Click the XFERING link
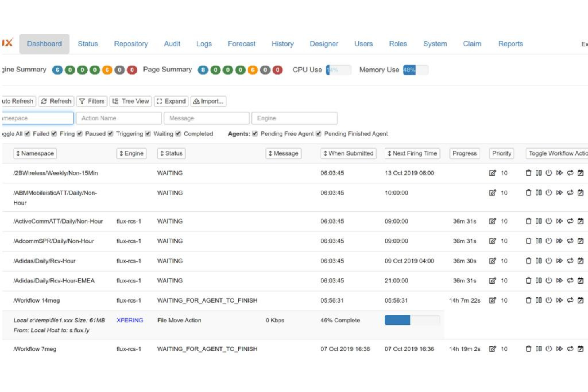This screenshot has width=588, height=392. coord(130,320)
